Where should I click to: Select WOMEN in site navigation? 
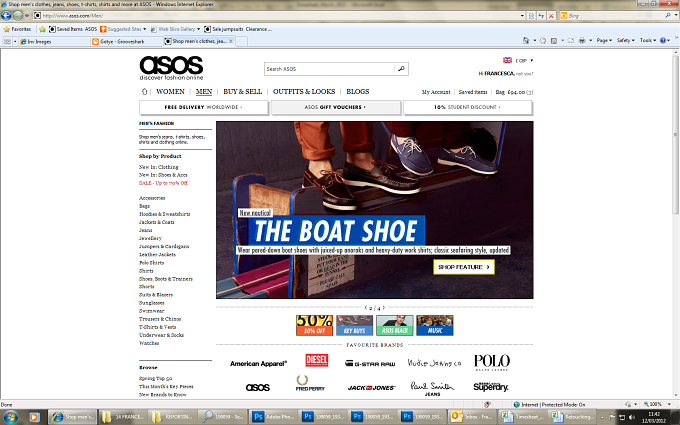pos(170,92)
